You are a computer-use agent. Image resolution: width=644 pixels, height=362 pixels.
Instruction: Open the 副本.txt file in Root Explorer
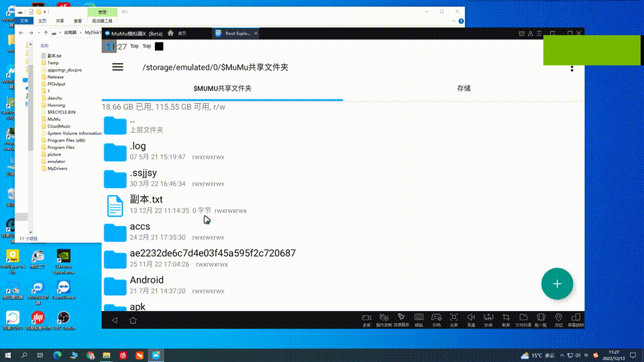343,204
